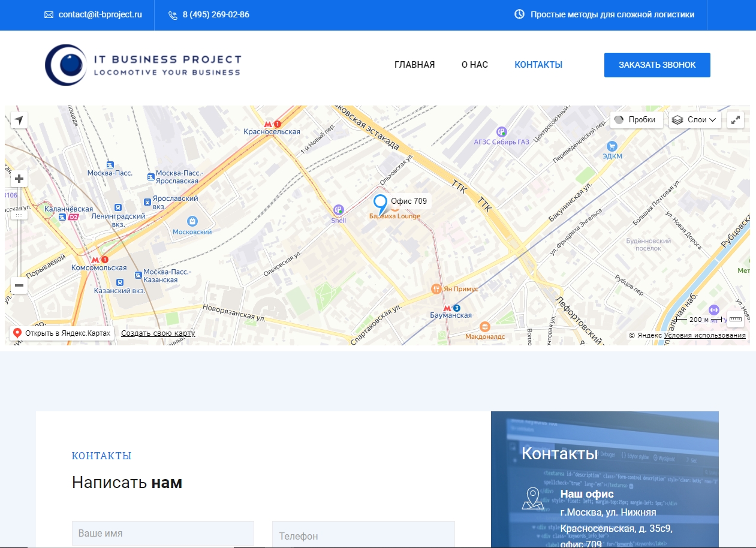Click the envelope icon beside the email address
The image size is (756, 548).
(x=49, y=15)
